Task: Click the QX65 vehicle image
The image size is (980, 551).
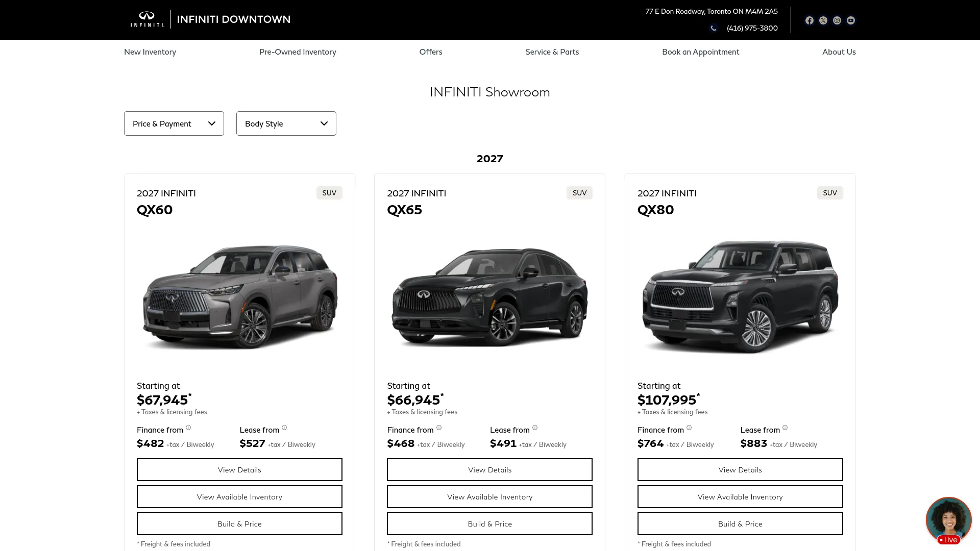Action: [x=489, y=297]
